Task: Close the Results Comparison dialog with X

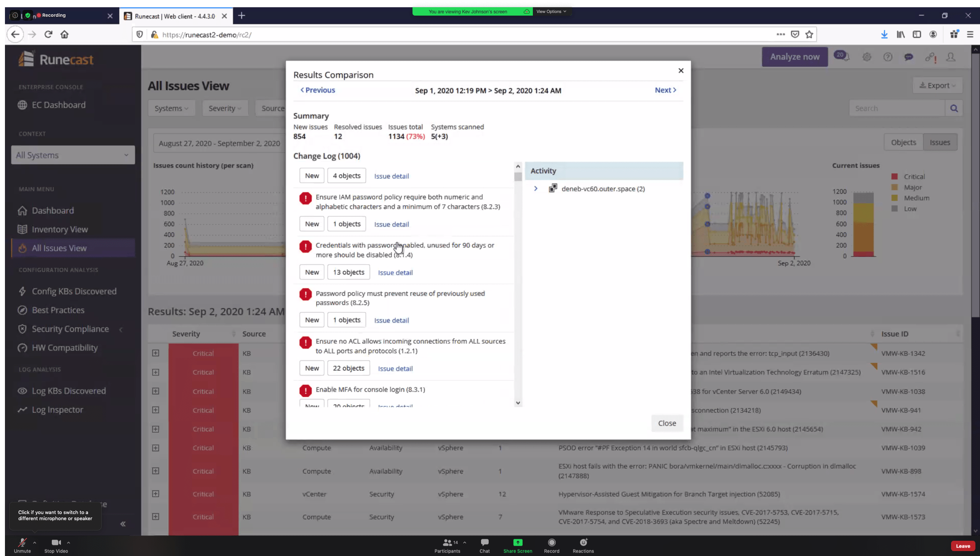Action: (x=680, y=71)
